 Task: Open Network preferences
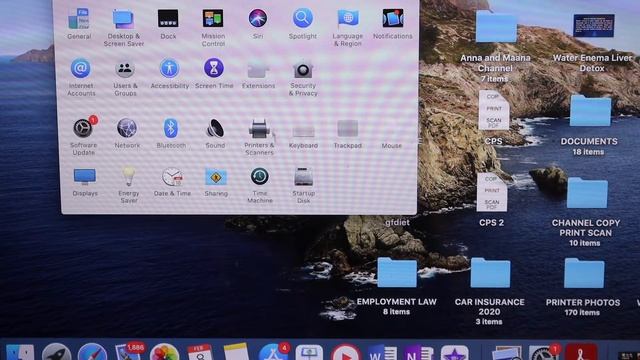coord(127,128)
